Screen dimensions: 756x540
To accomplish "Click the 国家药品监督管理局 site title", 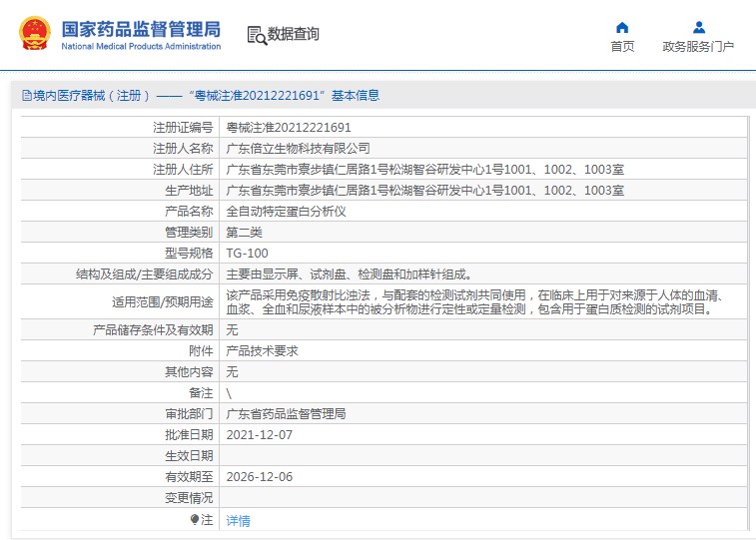I will tap(141, 29).
